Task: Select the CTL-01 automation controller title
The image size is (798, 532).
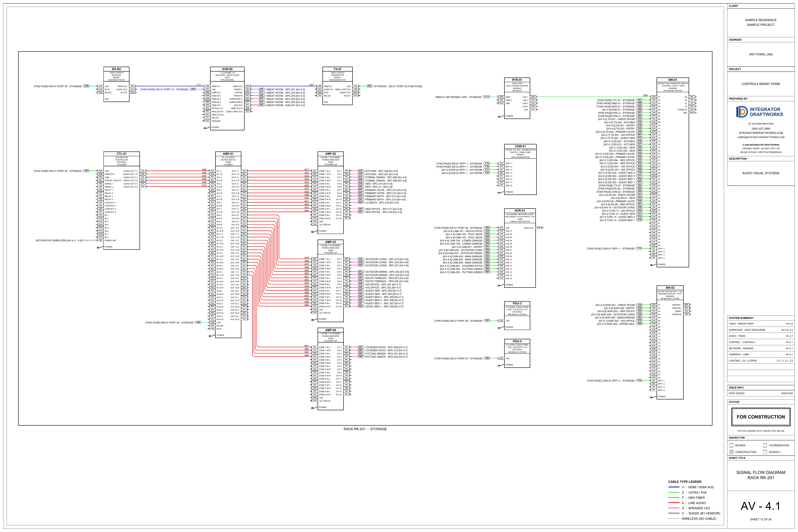Action: (121, 154)
